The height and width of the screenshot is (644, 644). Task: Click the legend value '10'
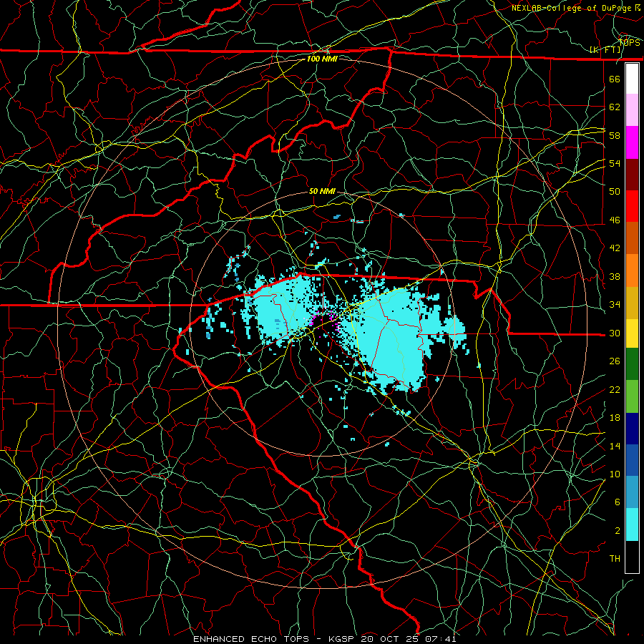pyautogui.click(x=615, y=474)
